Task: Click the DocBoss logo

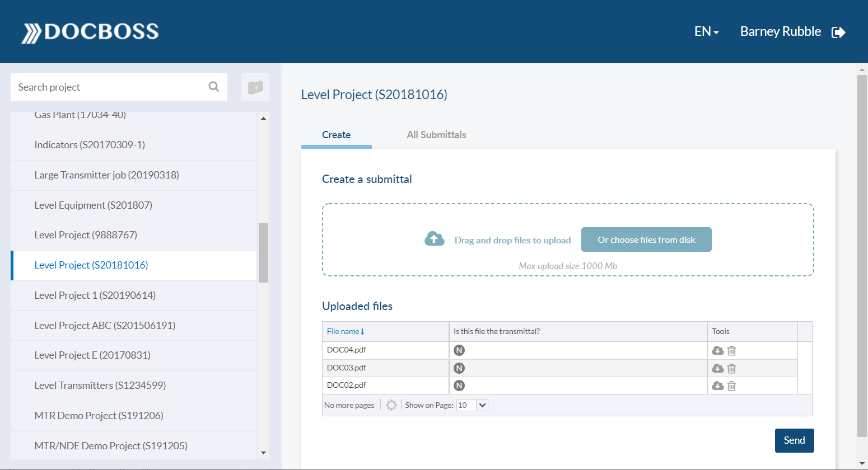Action: coord(90,32)
